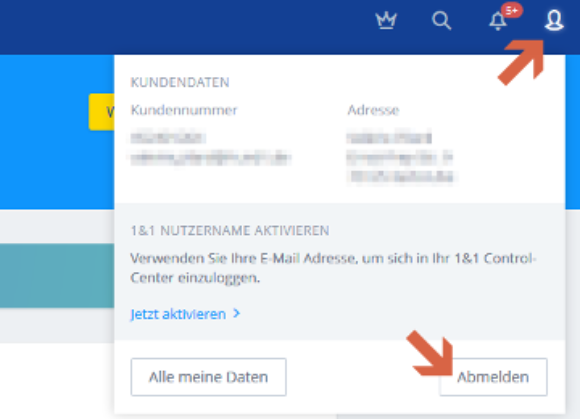Click the bright blue banner at left
580x419 pixels.
tap(44, 132)
